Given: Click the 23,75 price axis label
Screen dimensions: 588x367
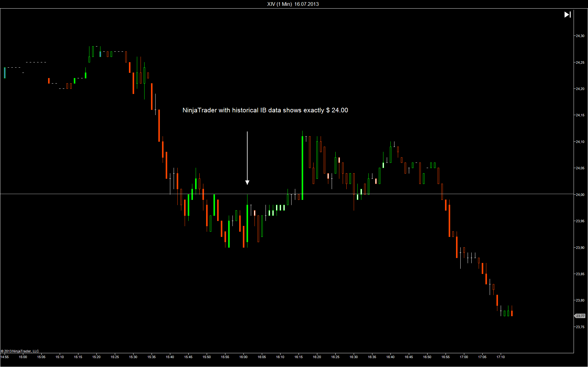Looking at the screenshot, I should [580, 327].
